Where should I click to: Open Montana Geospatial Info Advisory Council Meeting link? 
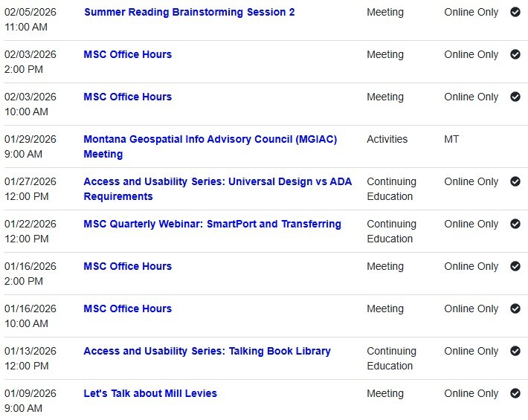(x=210, y=139)
